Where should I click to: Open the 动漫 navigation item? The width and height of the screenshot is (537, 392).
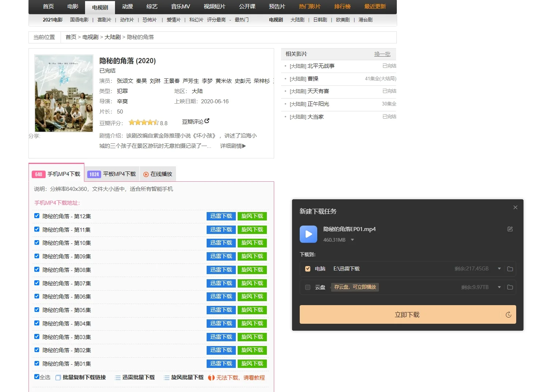point(127,7)
